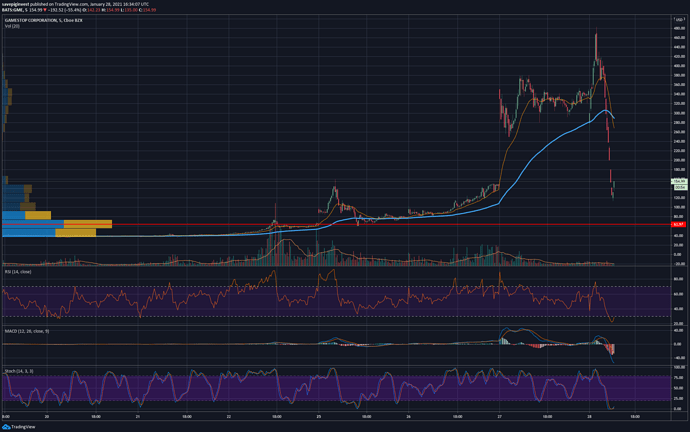Image resolution: width=690 pixels, height=432 pixels.
Task: Select the Vol (20) indicator label
Action: coord(12,26)
